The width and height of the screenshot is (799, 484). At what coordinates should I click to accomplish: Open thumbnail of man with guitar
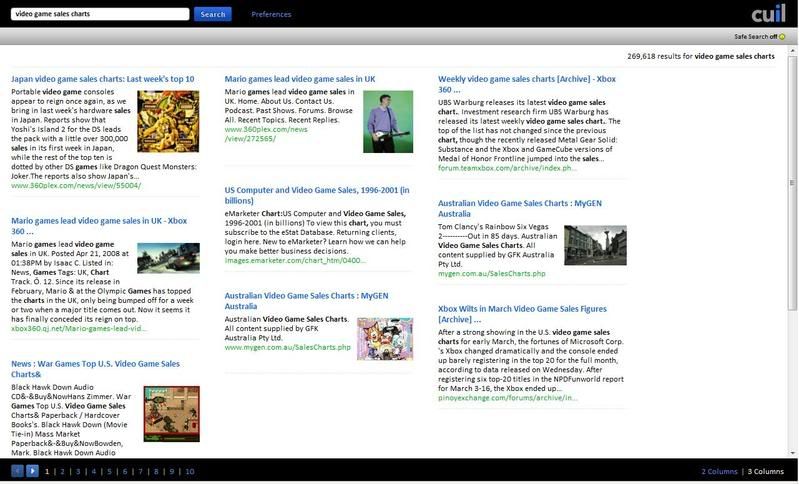pyautogui.click(x=388, y=122)
